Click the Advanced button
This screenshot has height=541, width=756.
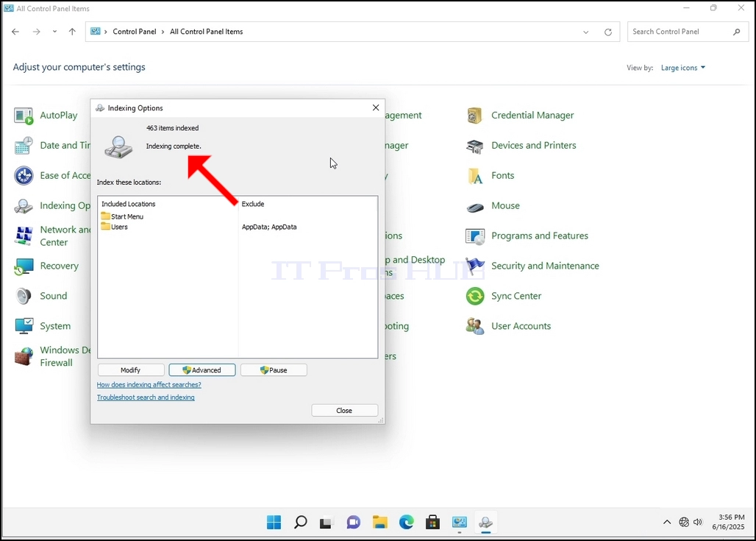(202, 370)
